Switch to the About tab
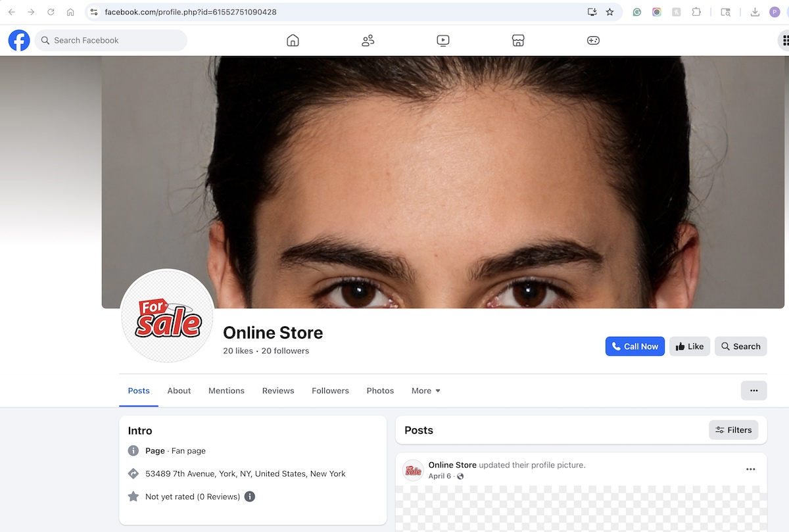The height and width of the screenshot is (532, 789). [x=179, y=391]
